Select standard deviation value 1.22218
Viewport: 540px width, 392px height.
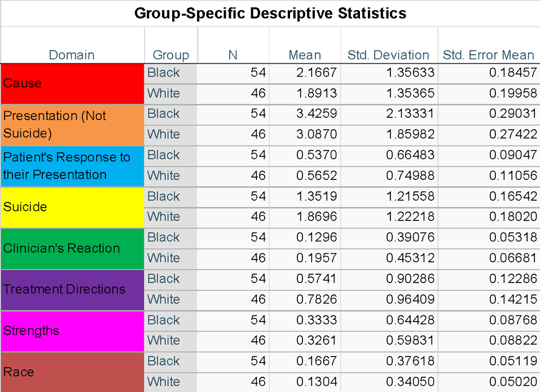410,217
